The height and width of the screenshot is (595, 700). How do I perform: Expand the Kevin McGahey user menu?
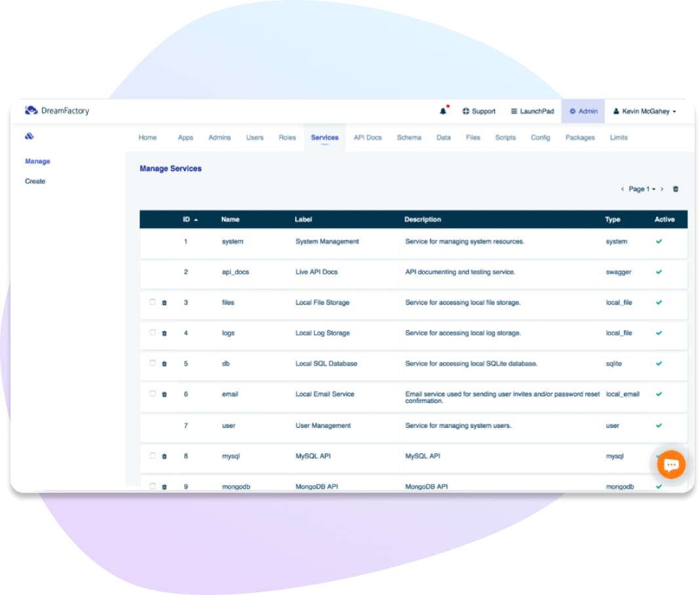644,111
